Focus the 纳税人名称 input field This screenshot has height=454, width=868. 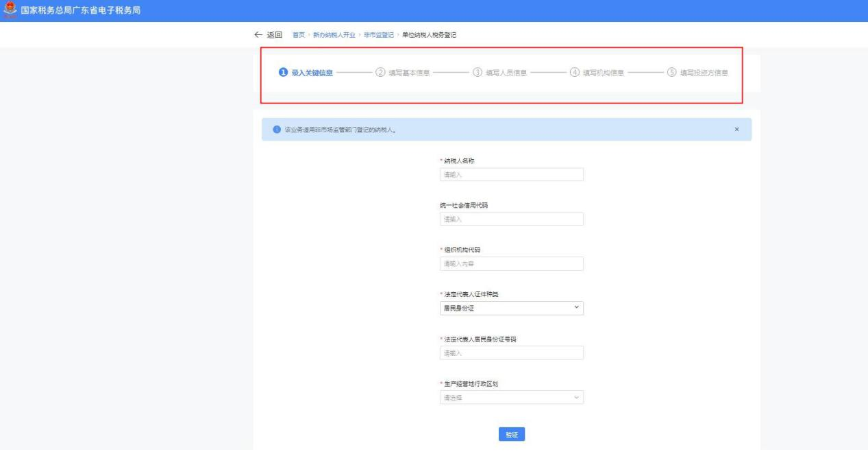point(510,175)
